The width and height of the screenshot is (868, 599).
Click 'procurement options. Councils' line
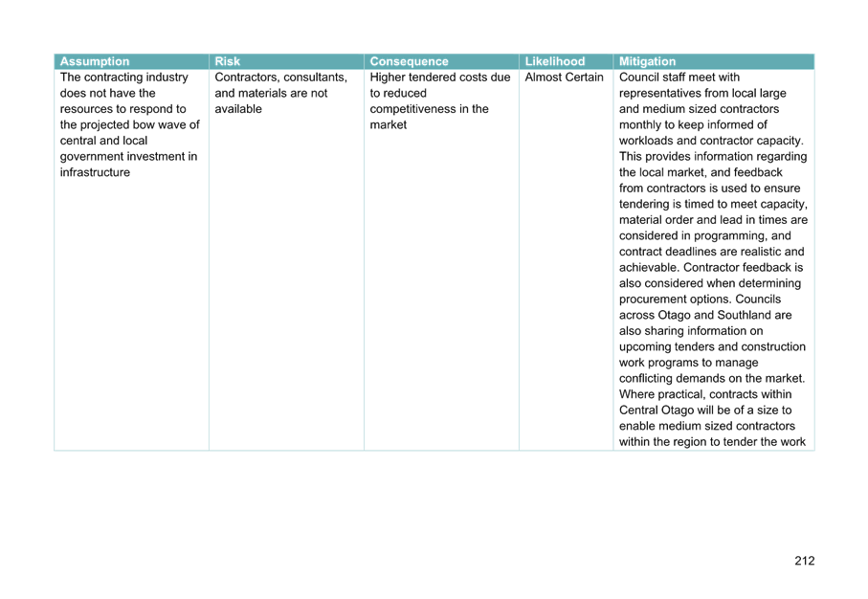tap(700, 299)
